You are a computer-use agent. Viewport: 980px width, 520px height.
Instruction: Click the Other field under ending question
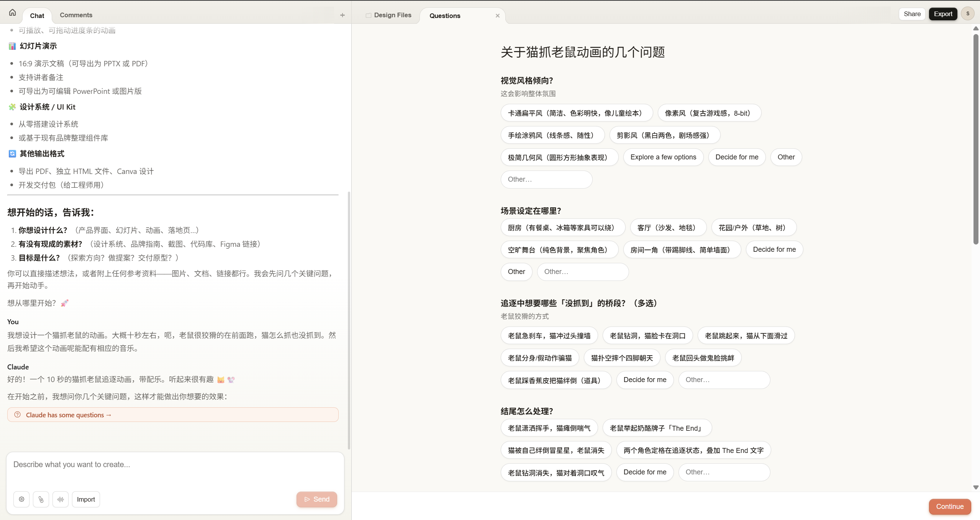click(x=724, y=472)
